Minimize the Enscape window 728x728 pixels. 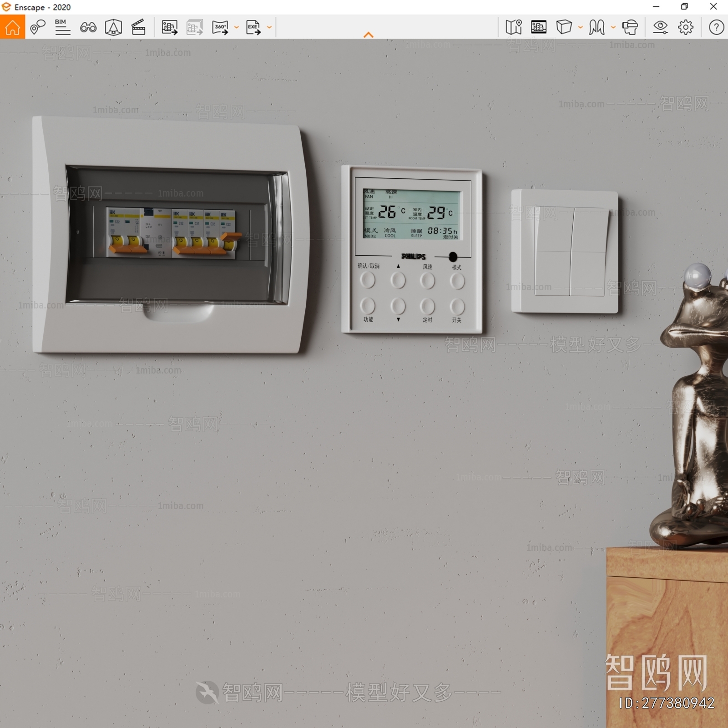(x=656, y=7)
